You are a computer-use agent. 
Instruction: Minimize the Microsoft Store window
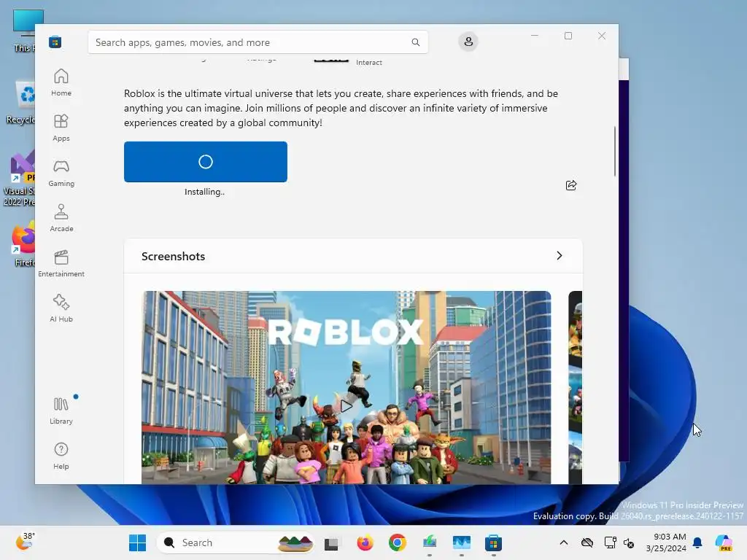[535, 36]
